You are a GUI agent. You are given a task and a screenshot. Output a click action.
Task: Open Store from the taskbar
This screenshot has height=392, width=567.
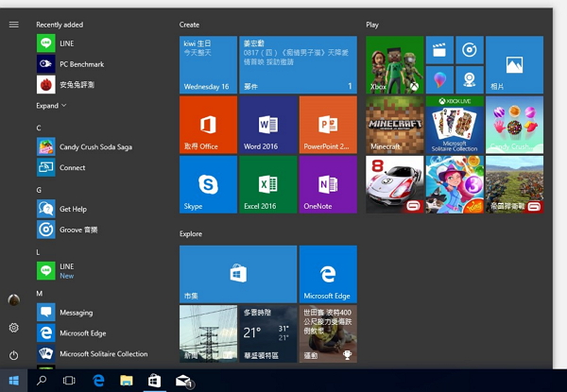point(154,380)
